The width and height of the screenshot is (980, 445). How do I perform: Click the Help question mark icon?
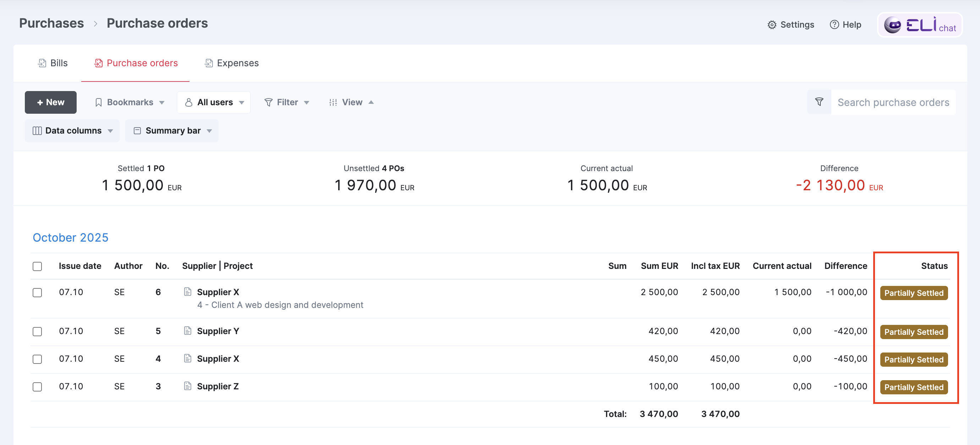(x=834, y=25)
